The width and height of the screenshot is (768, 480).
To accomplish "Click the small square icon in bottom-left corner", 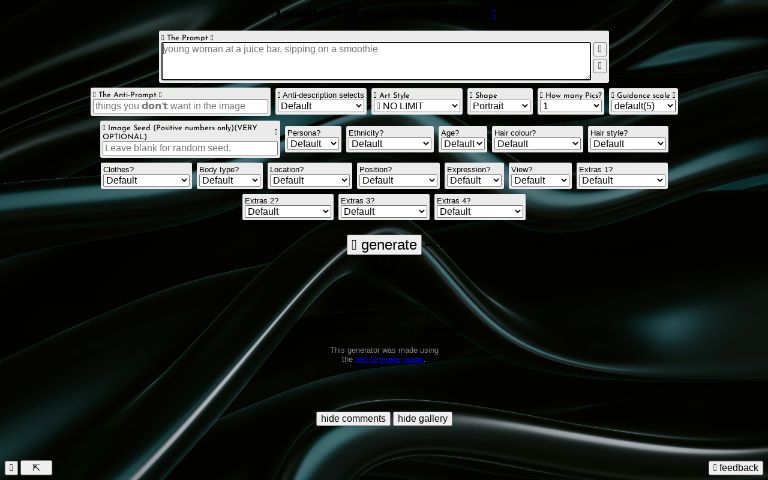I will [x=11, y=467].
